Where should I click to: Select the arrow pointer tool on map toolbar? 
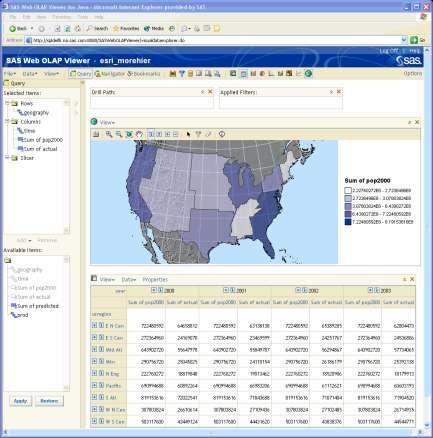(x=188, y=134)
